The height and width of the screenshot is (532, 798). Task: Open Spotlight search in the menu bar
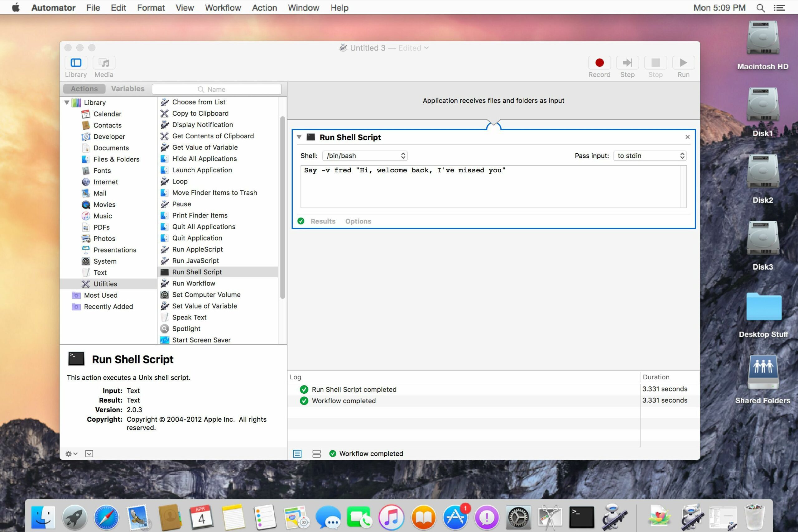pos(761,8)
